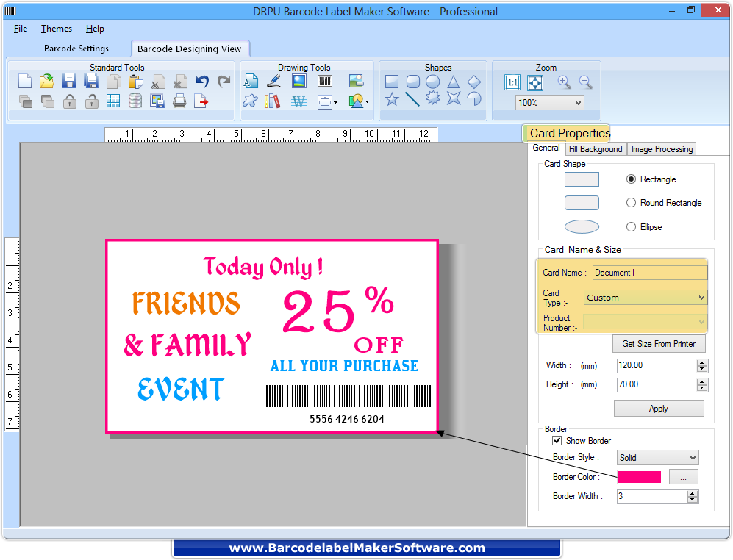Create a new blank document
733x560 pixels.
[25, 82]
